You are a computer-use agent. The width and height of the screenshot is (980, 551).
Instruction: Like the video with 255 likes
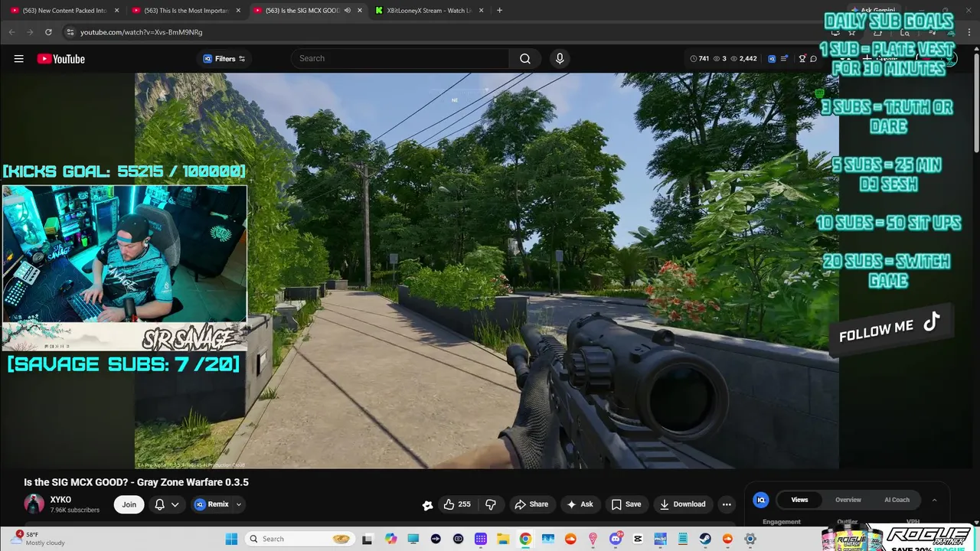pos(457,504)
